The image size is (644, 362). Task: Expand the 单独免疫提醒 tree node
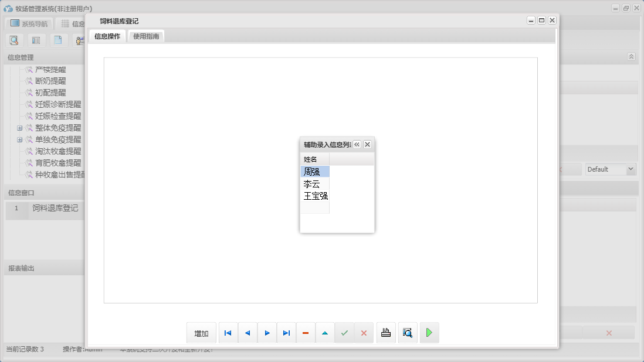(x=19, y=139)
